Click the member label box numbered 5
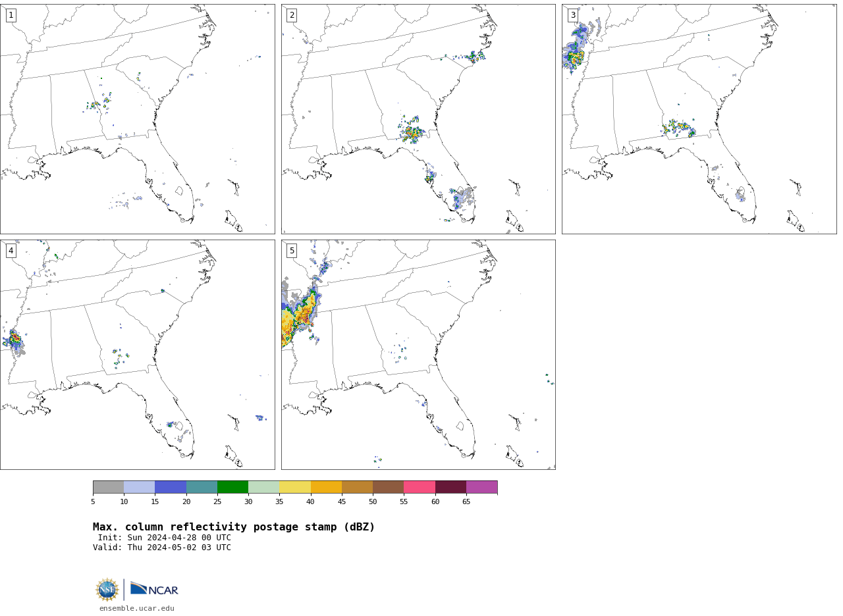 (292, 251)
